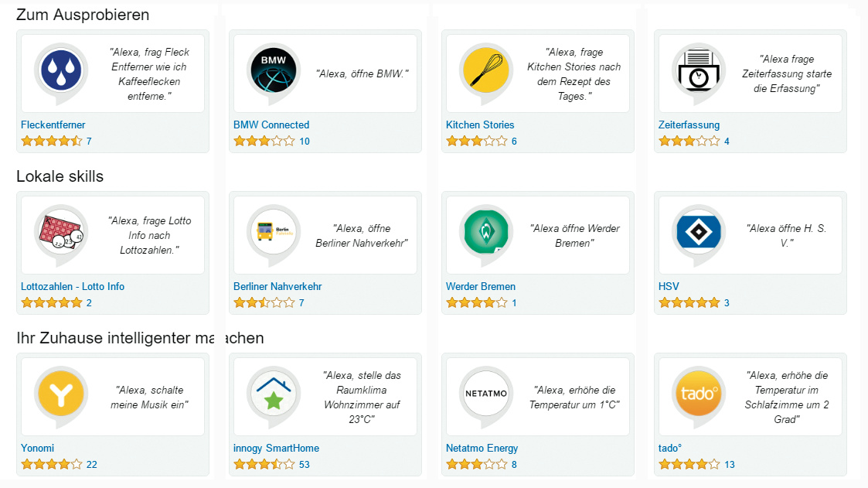Click the innogy SmartHome house icon

(272, 394)
